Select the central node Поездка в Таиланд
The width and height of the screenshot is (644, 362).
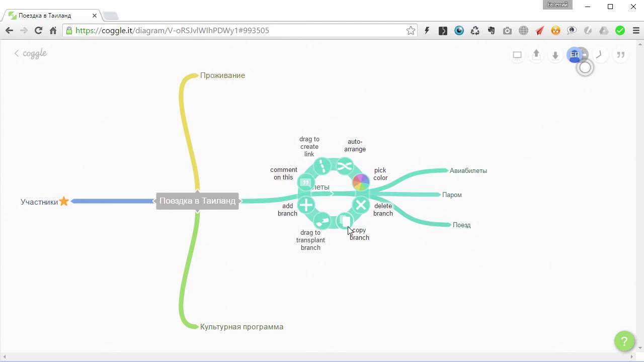click(x=197, y=201)
